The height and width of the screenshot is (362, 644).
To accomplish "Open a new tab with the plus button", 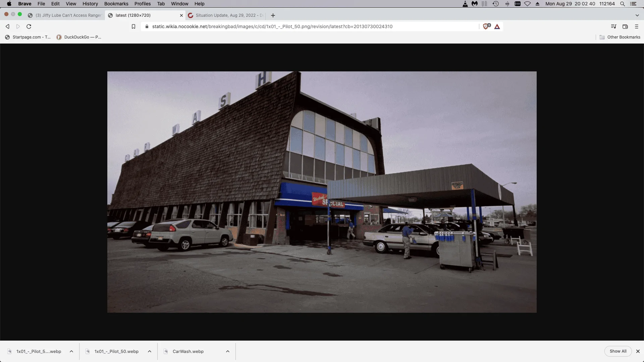I will click(x=273, y=15).
